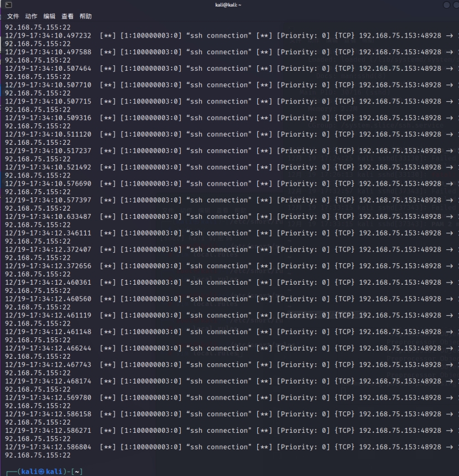Click timestamp 12/19-17:34:10.497232 in the log
459x476 pixels.
48,35
